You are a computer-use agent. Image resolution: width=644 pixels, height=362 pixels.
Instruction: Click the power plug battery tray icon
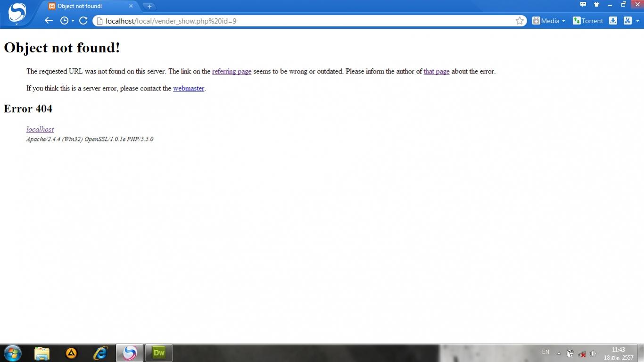[x=570, y=354]
